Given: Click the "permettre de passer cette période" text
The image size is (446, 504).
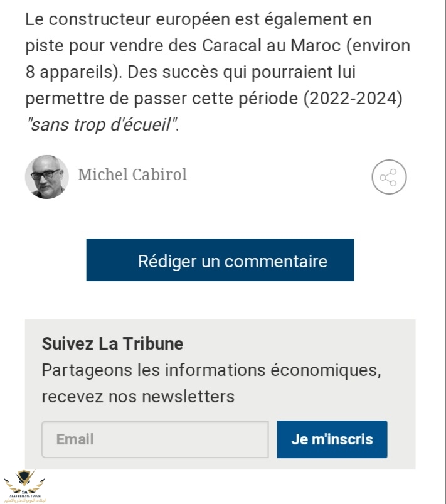Looking at the screenshot, I should pos(161,99).
